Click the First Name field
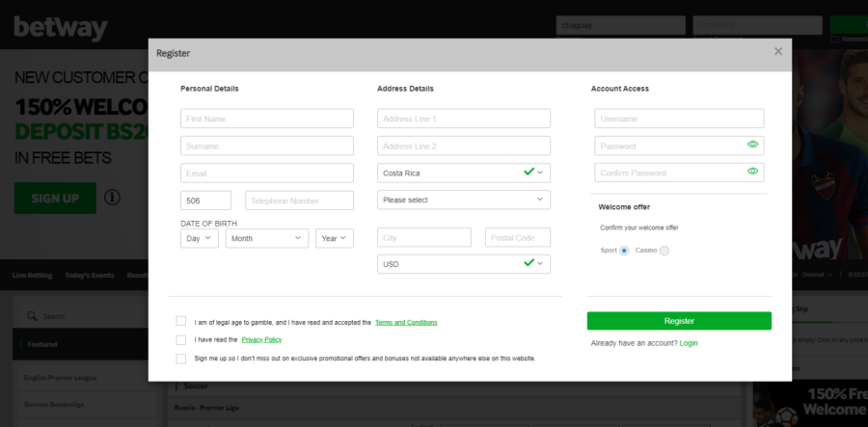The width and height of the screenshot is (868, 427). tap(267, 119)
